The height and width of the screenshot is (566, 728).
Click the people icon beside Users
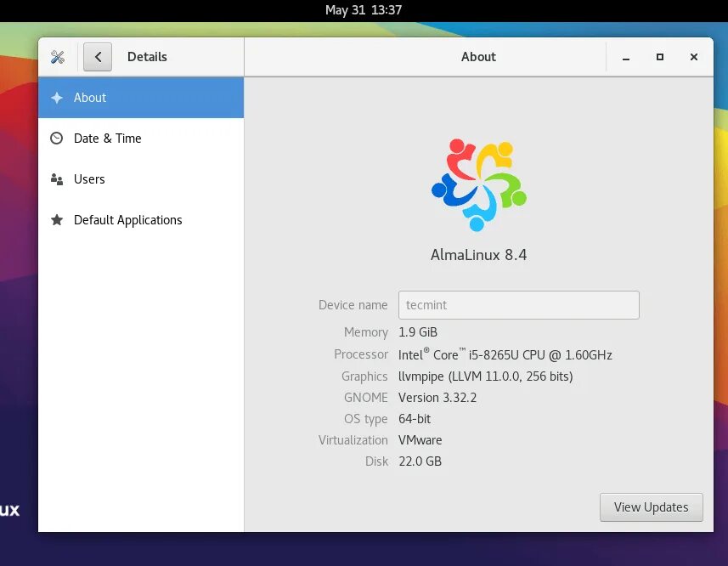57,179
